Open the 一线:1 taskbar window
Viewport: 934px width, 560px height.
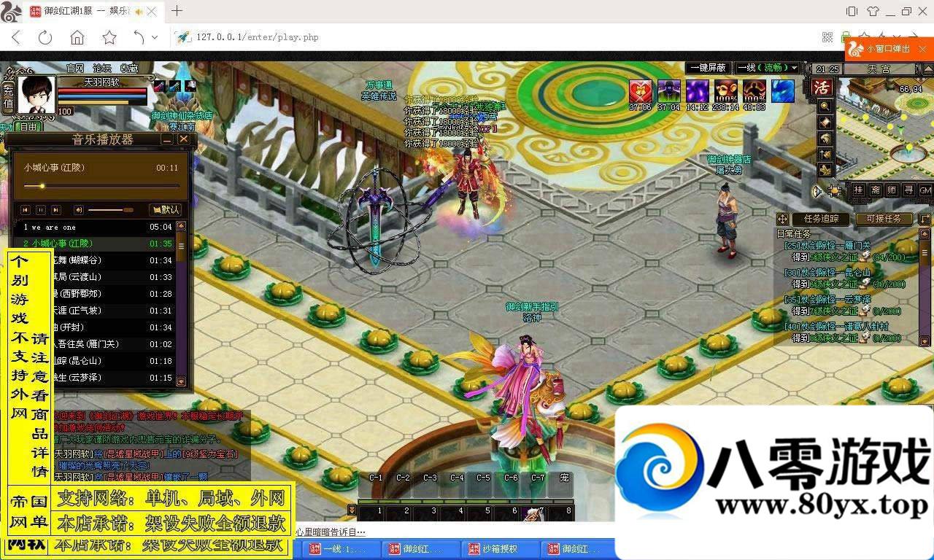tap(341, 549)
